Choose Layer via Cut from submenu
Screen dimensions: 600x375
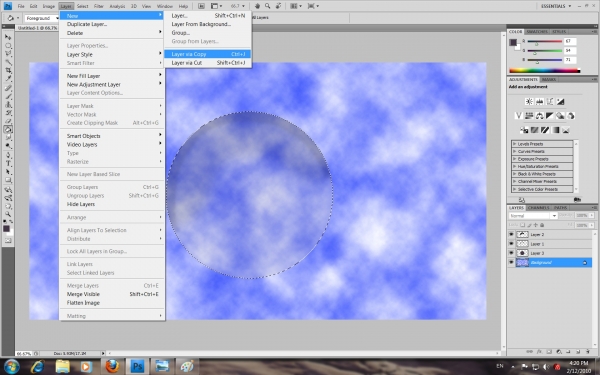208,63
